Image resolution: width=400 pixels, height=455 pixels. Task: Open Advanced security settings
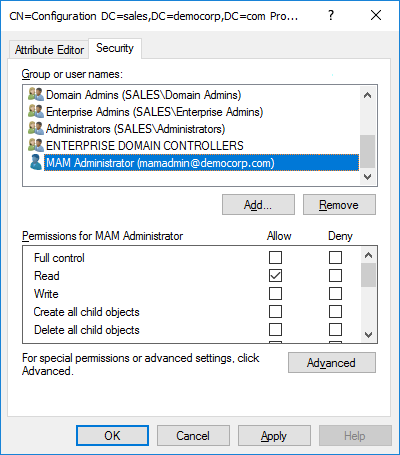pos(332,363)
